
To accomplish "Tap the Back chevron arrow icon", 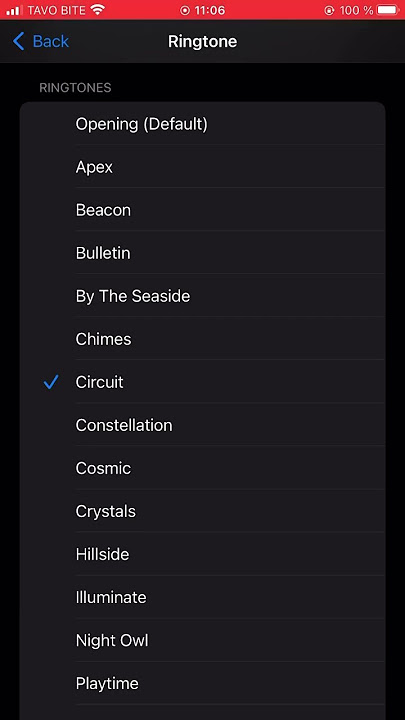I will coord(18,41).
